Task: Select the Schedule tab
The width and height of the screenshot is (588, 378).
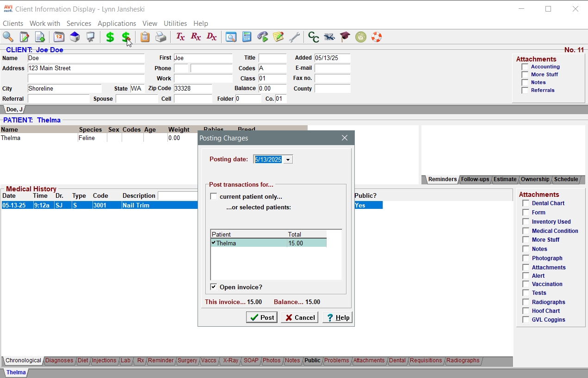Action: 566,179
